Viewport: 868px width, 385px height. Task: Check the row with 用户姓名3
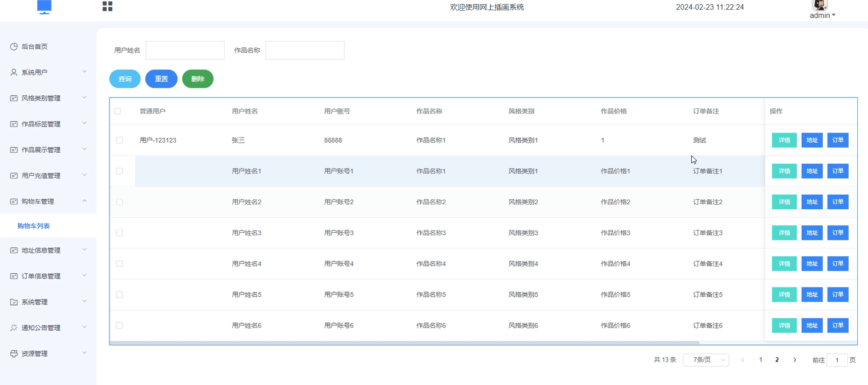pyautogui.click(x=120, y=233)
